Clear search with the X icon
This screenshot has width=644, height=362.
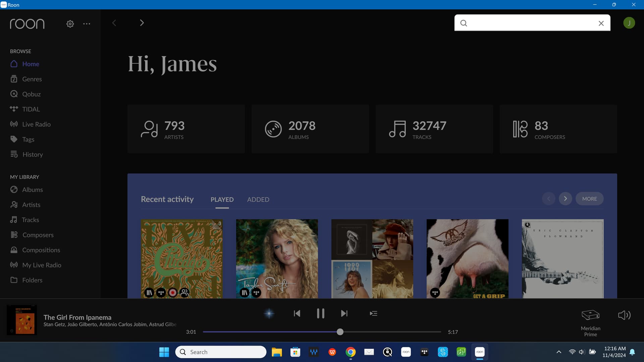[601, 23]
